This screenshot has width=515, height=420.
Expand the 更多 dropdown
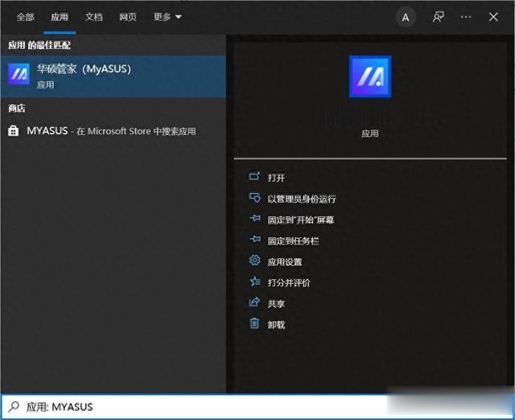coord(167,17)
